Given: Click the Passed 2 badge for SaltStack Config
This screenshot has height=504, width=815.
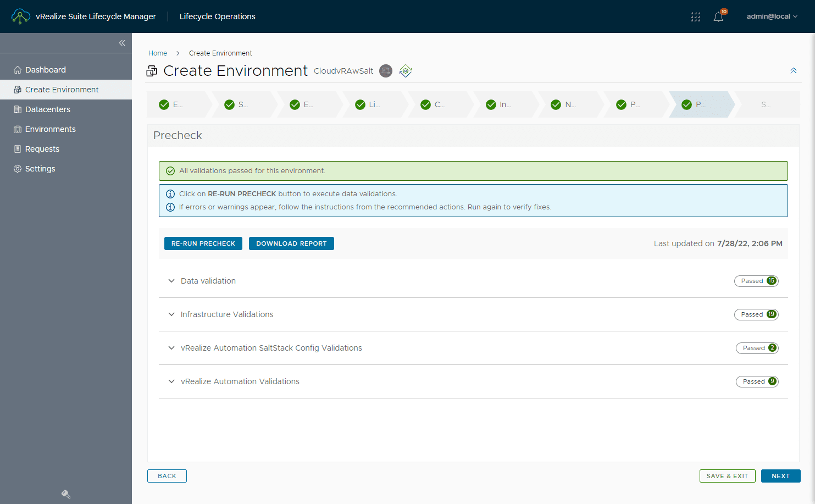Looking at the screenshot, I should [757, 348].
